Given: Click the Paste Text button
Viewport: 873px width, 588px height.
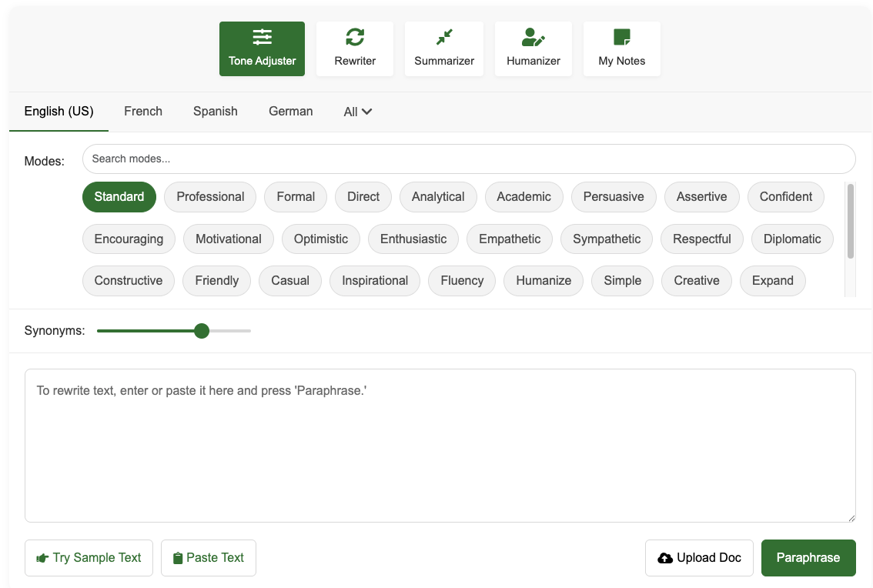Looking at the screenshot, I should pyautogui.click(x=208, y=557).
